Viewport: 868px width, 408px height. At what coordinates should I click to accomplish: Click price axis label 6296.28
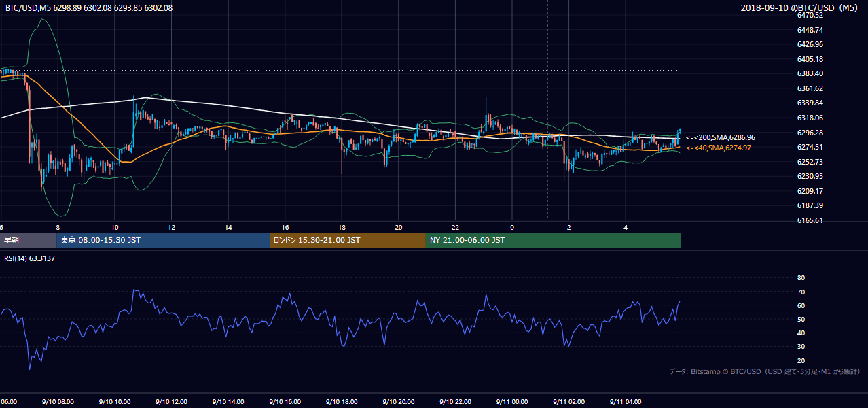click(x=810, y=133)
